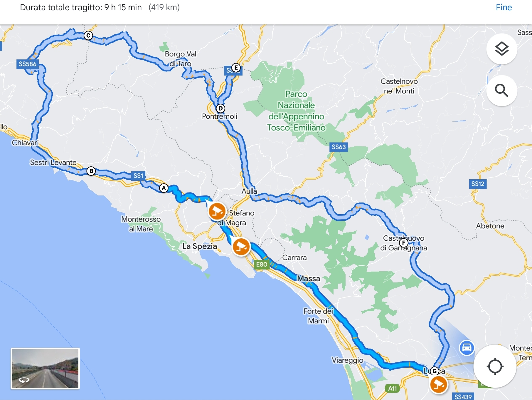
Task: Tap speed camera icon below Lucca
Action: 438,384
